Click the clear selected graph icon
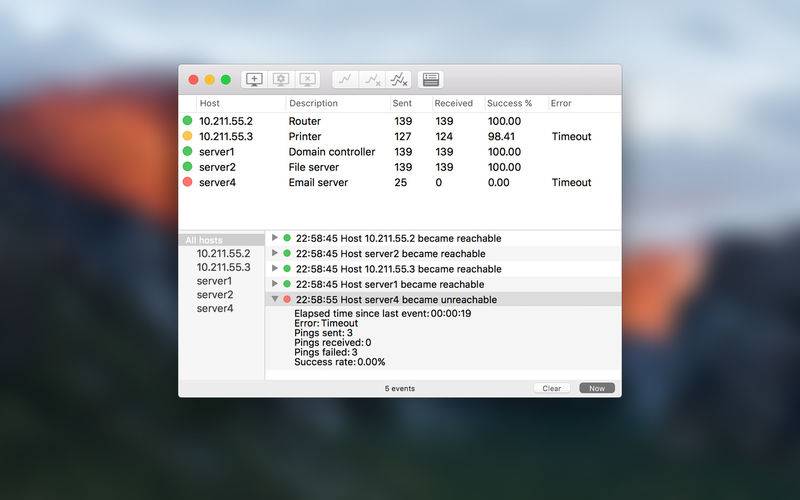800x500 pixels. pyautogui.click(x=372, y=80)
